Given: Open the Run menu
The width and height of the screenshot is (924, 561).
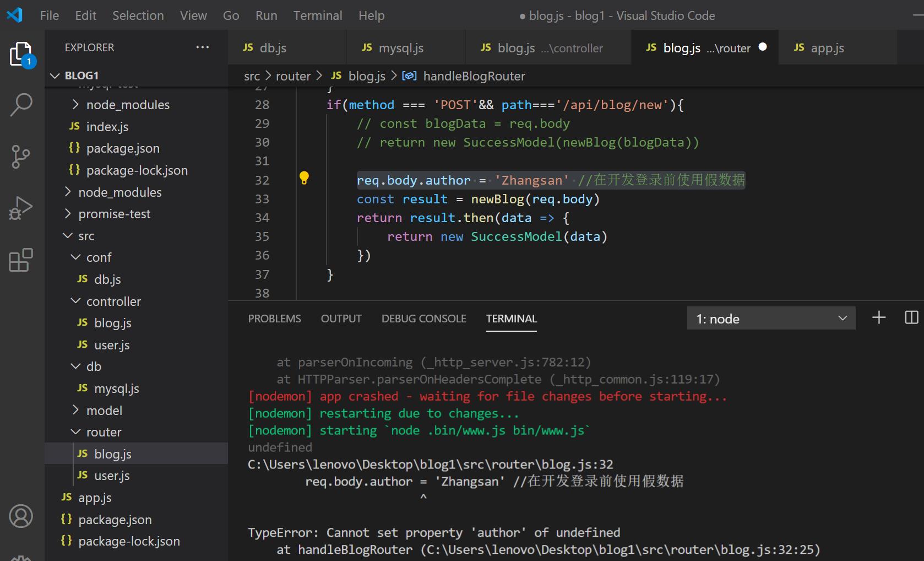Looking at the screenshot, I should tap(267, 15).
